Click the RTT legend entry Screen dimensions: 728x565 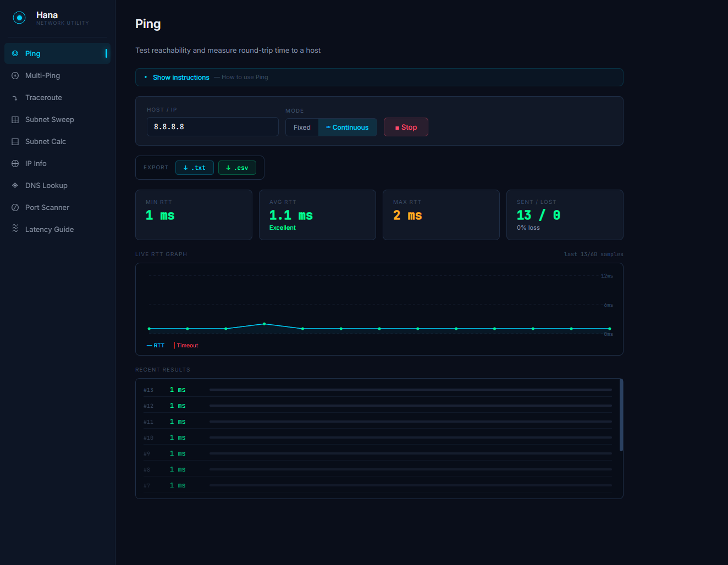click(156, 345)
